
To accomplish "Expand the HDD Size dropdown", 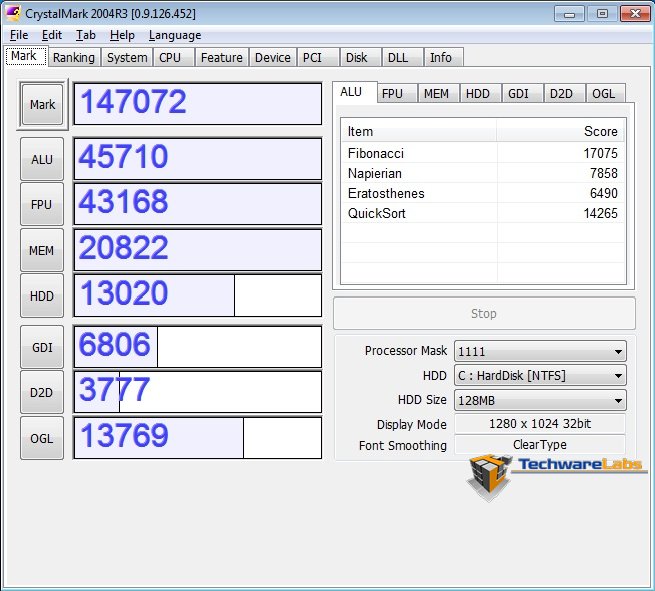I will [540, 400].
